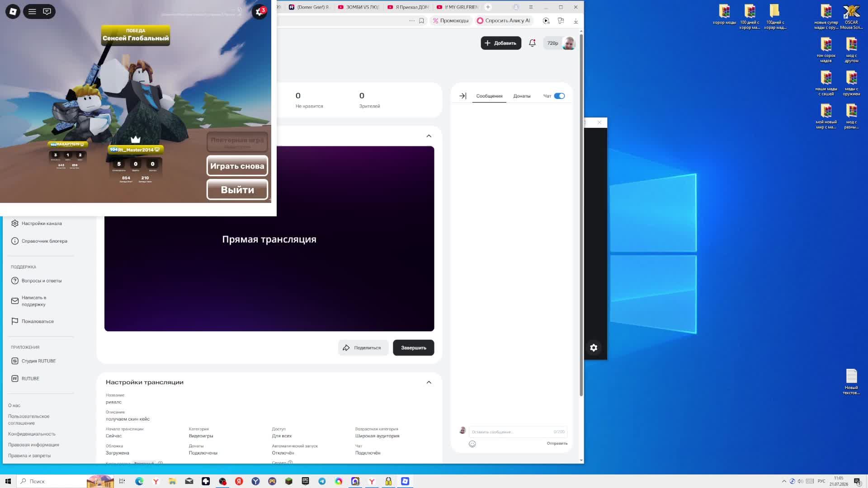Open the О нас link
This screenshot has width=868, height=488.
(x=14, y=405)
